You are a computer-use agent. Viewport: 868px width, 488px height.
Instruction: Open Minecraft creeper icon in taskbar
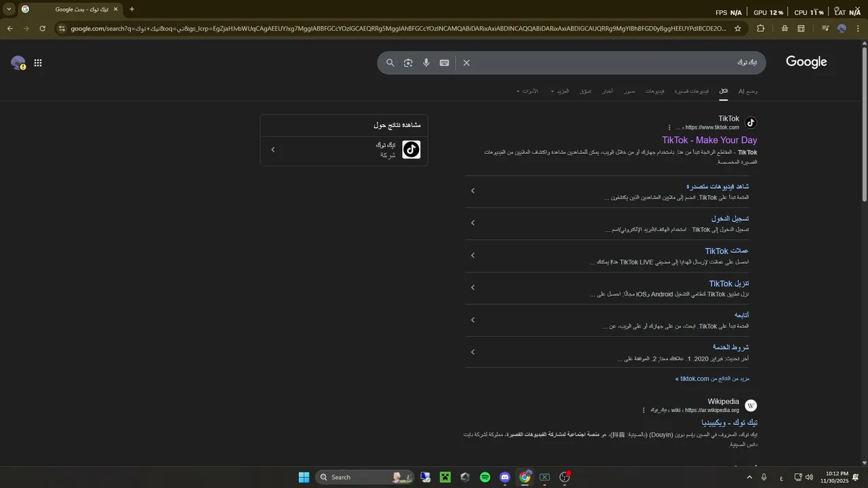click(445, 477)
